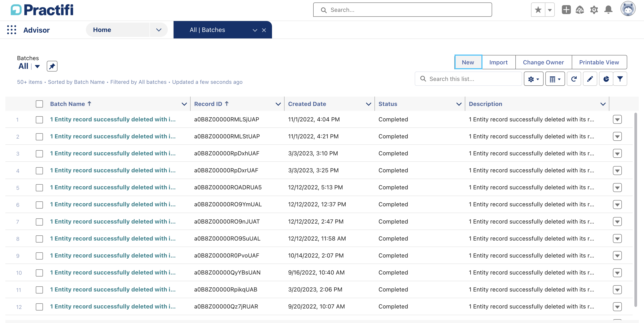The width and height of the screenshot is (644, 323).
Task: Click the Practifi logo
Action: 42,10
